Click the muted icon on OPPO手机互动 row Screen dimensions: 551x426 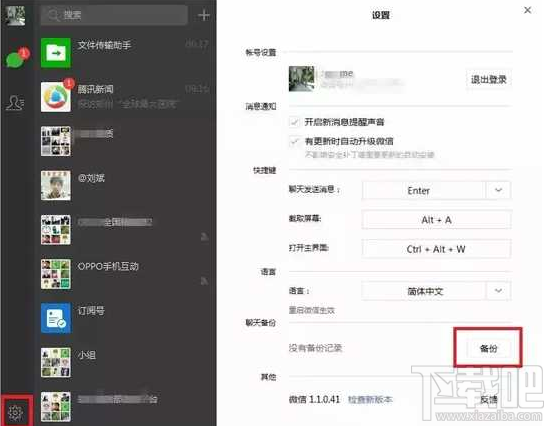pos(205,281)
